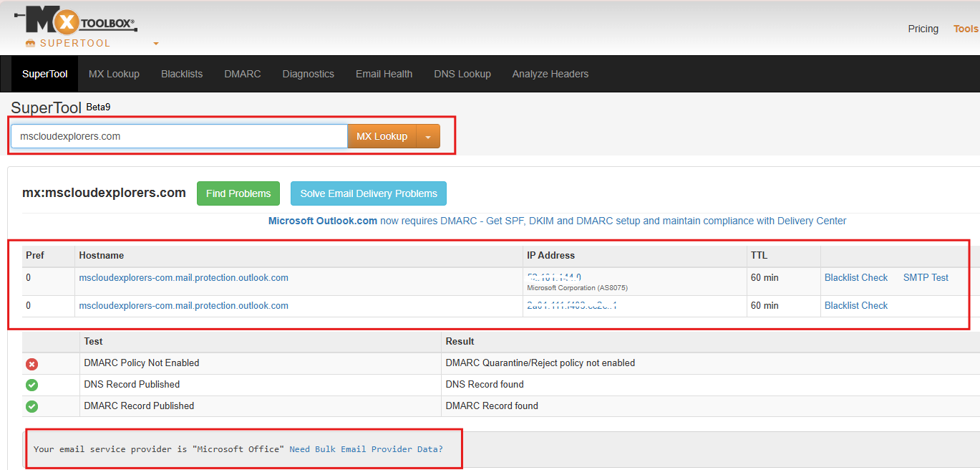Open first mail.protection.outlook.com hostname link
The image size is (980, 470).
[x=183, y=277]
